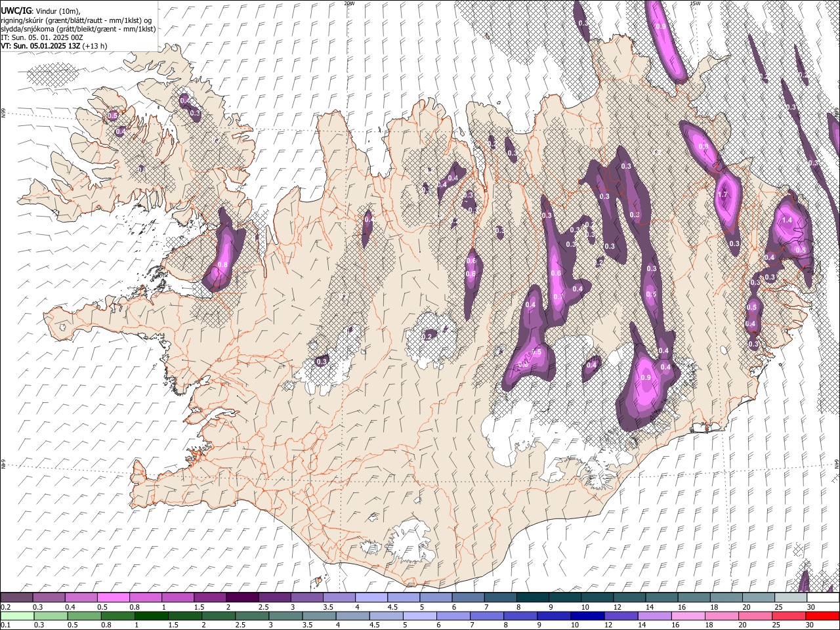Image resolution: width=840 pixels, height=630 pixels.
Task: Pick the bottom-row green swatch labeled 0.5
Action: (84, 616)
